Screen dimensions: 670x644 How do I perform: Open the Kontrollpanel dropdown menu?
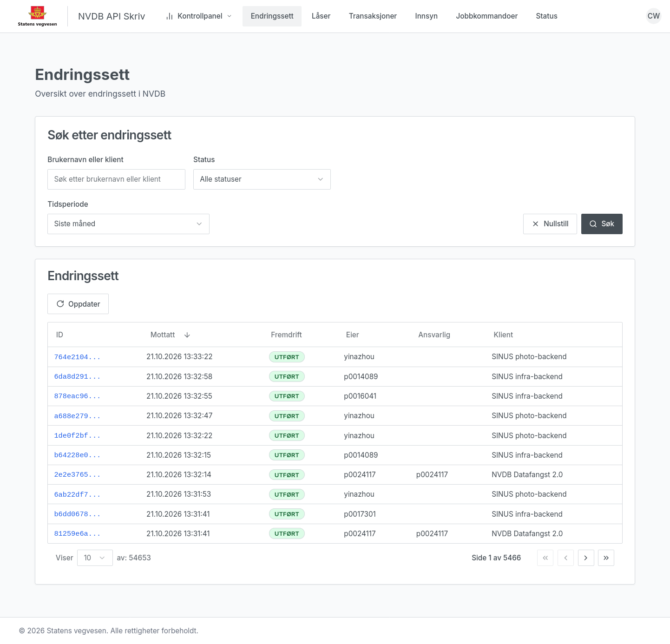tap(199, 16)
